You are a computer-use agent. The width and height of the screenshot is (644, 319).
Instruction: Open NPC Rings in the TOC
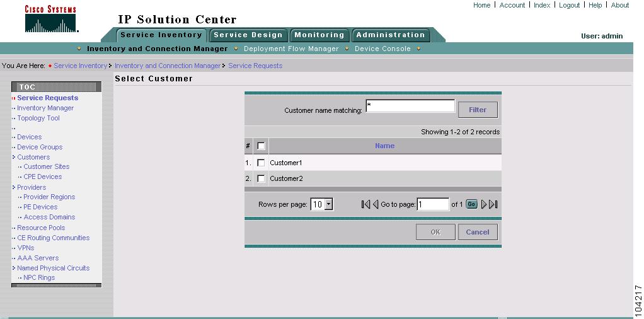pyautogui.click(x=39, y=277)
